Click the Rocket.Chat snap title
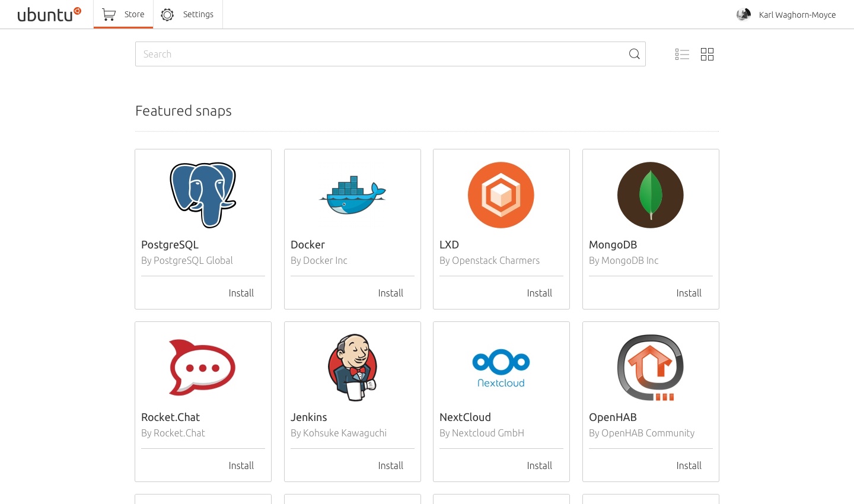 170,417
